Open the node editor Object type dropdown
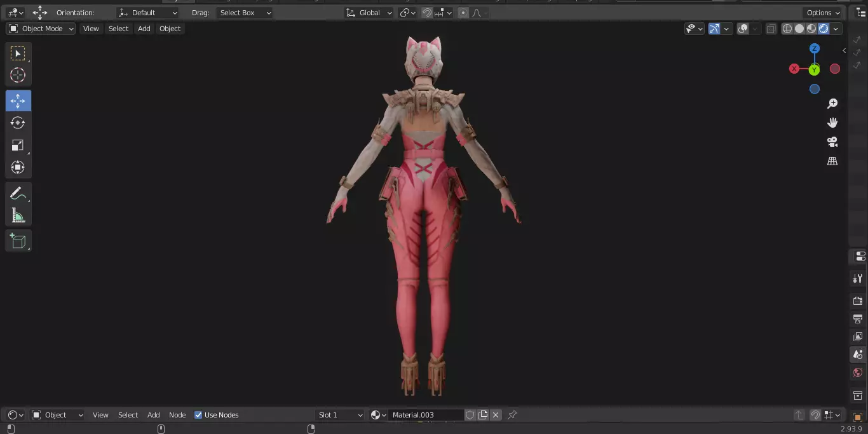This screenshot has width=868, height=434. [57, 415]
